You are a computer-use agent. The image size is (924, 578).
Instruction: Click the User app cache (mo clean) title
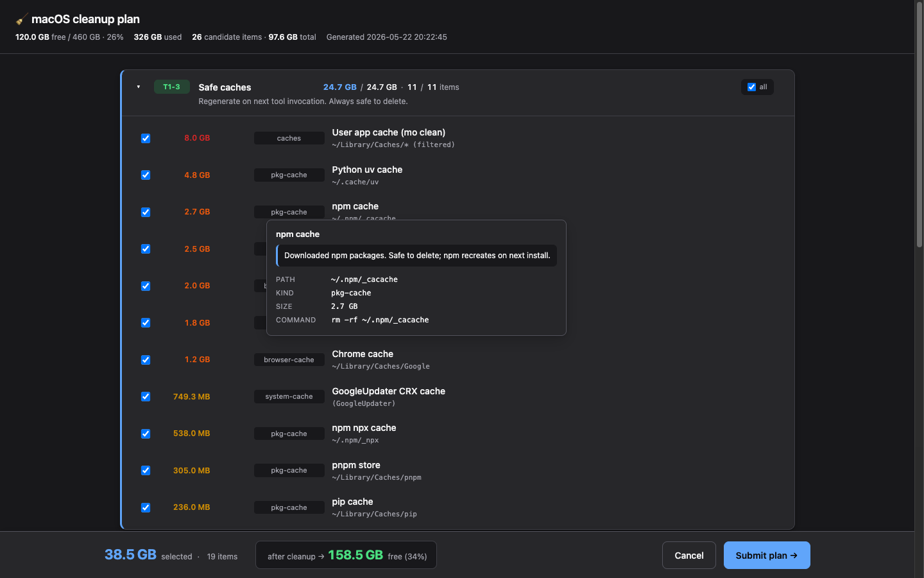tap(388, 132)
